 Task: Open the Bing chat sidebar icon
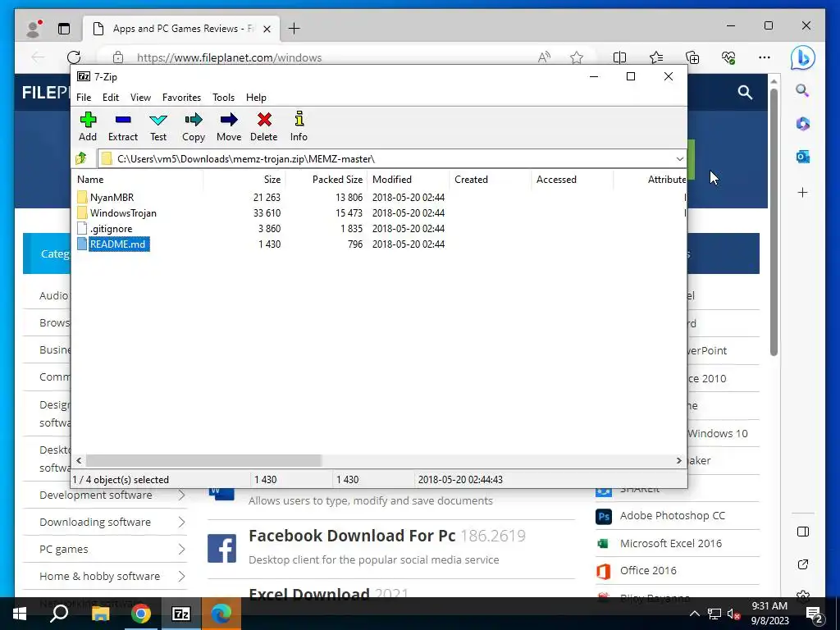(x=802, y=57)
